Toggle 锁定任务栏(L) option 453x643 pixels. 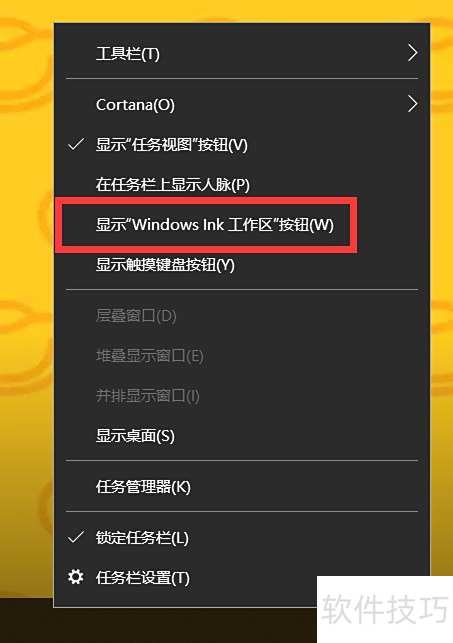[x=242, y=538]
